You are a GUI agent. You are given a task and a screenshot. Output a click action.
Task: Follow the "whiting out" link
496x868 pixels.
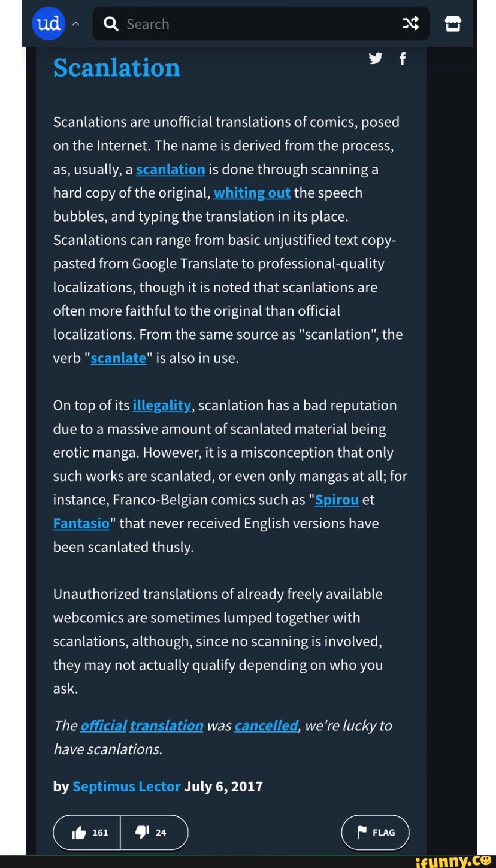pos(252,193)
